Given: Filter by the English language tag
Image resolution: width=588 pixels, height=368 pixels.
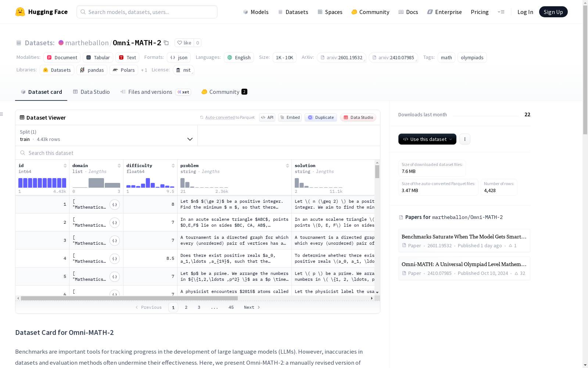Looking at the screenshot, I should point(239,57).
